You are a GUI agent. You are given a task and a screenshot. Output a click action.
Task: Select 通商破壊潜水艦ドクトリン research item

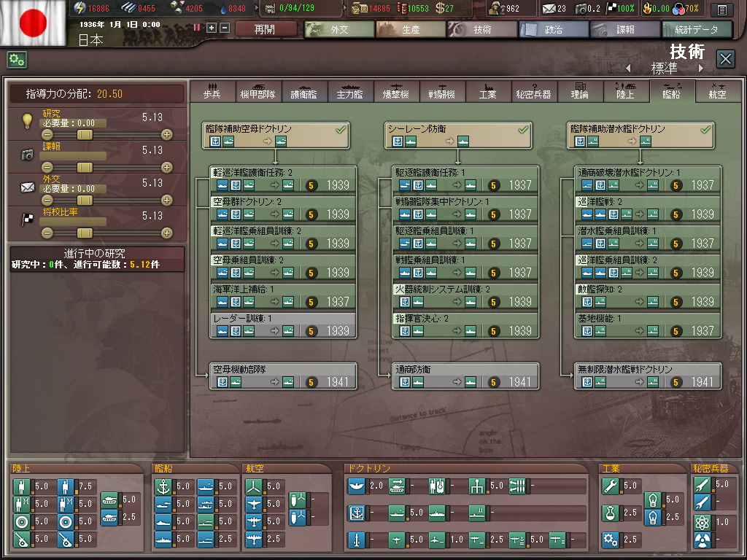click(x=649, y=179)
